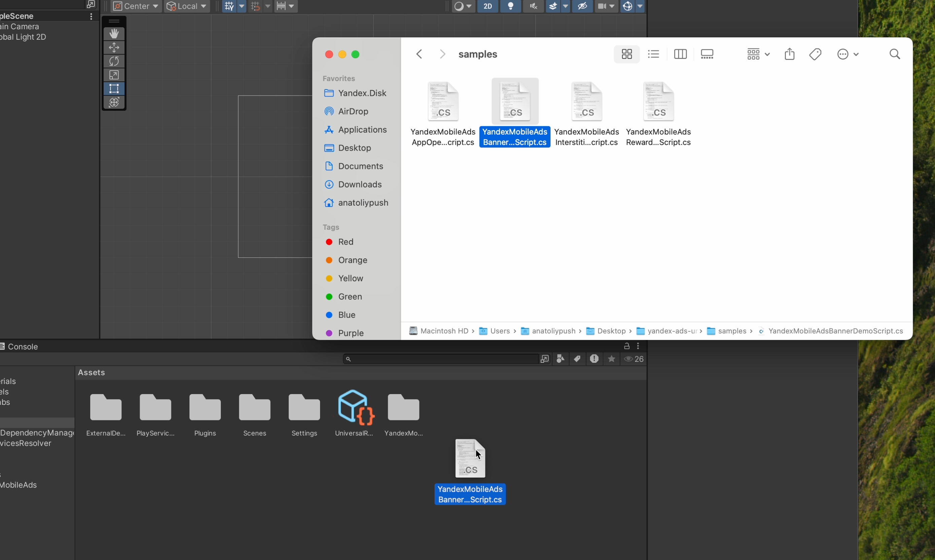Open Yandex.Disk in Finder sidebar
The height and width of the screenshot is (560, 935).
355,93
